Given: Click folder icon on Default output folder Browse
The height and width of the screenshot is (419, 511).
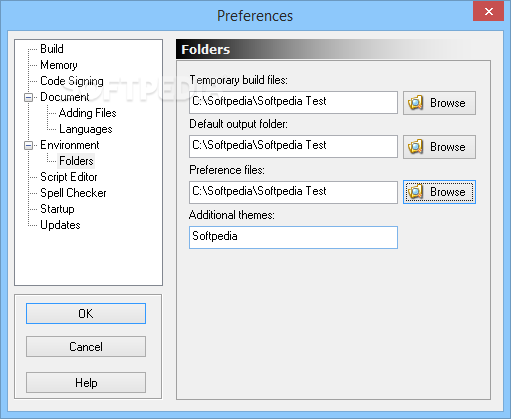Looking at the screenshot, I should [x=415, y=147].
